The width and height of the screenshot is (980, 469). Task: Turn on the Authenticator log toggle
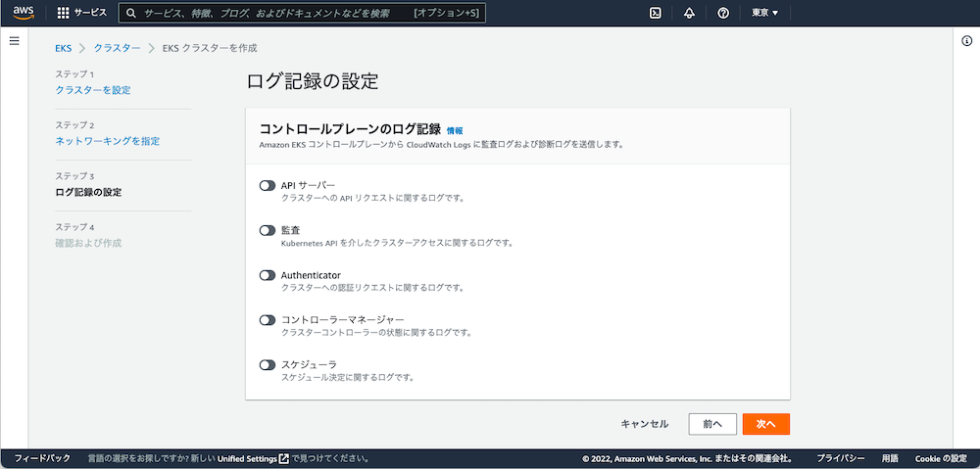point(268,275)
